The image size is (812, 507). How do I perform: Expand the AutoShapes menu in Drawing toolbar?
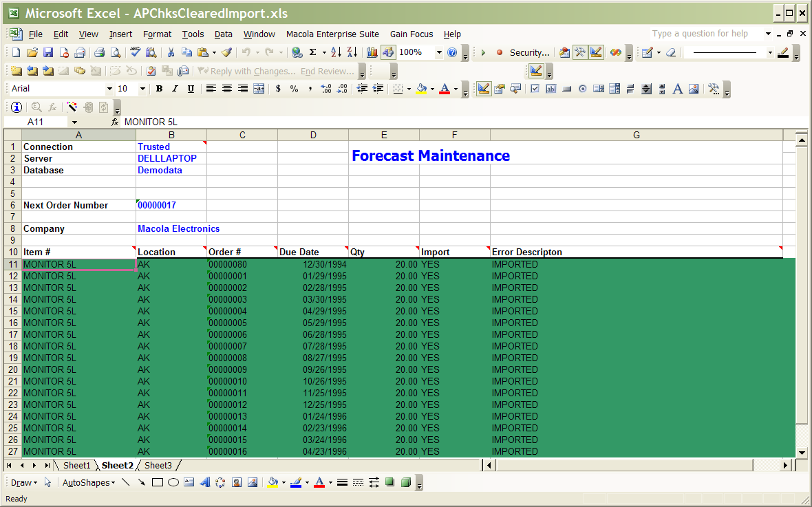coord(89,482)
